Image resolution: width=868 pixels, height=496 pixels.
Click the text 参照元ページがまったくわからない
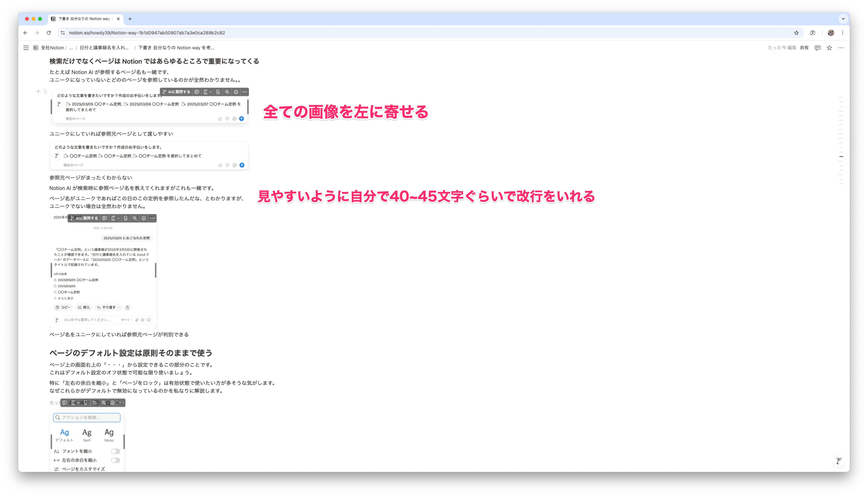(x=91, y=178)
